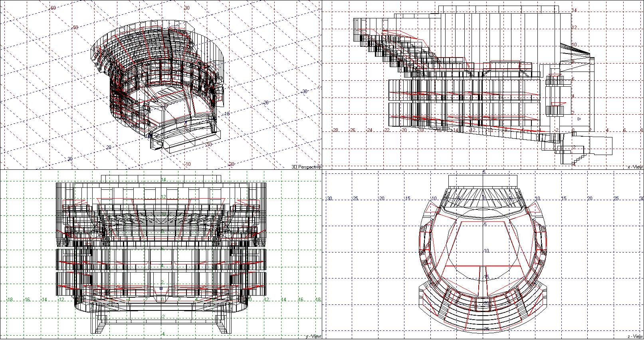Viewport: 644px width, 340px height.
Task: Click the stage rectangle atop z-View plan
Action: tap(483, 181)
